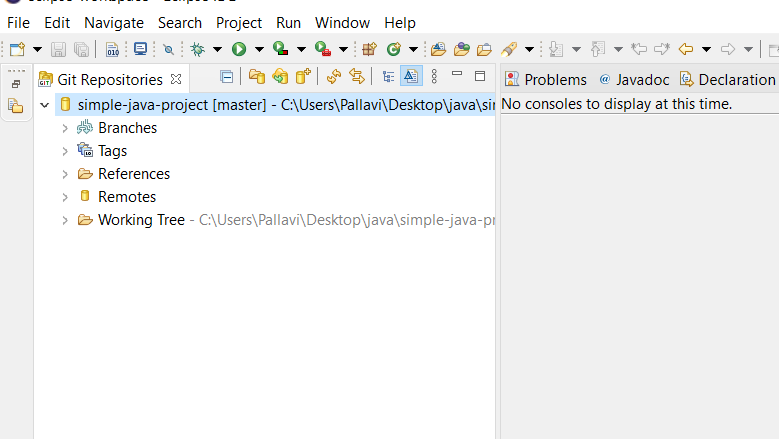Click the Refresh repositories icon

(334, 76)
